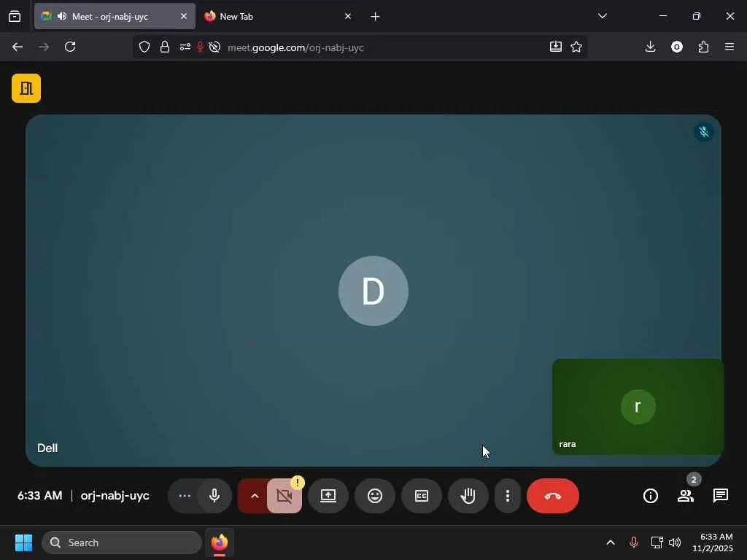The height and width of the screenshot is (560, 747).
Task: Open more options vertical dots menu
Action: tap(508, 496)
